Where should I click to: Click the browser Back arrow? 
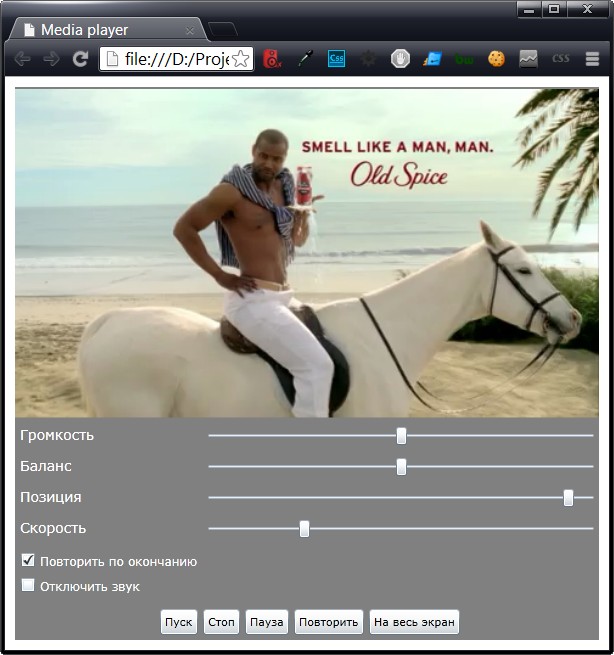pos(22,59)
